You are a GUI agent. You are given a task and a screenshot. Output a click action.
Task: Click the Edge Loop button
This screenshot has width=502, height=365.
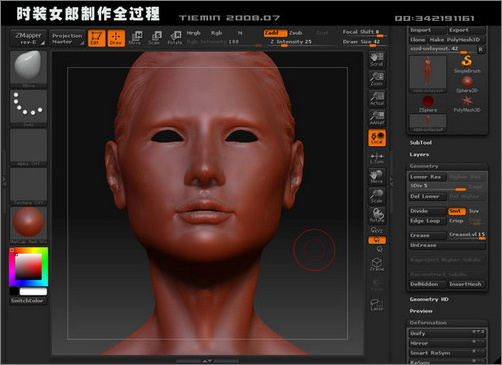coord(428,221)
